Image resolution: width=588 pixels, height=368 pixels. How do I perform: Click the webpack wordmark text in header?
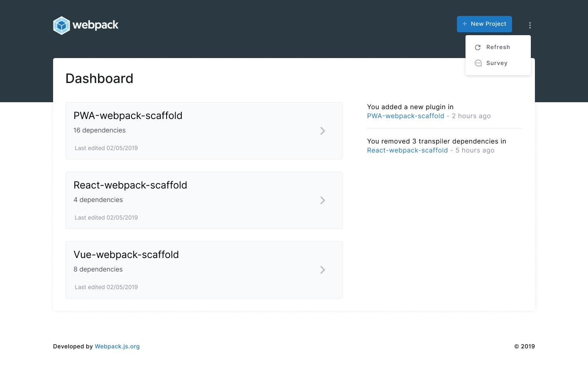coord(96,25)
